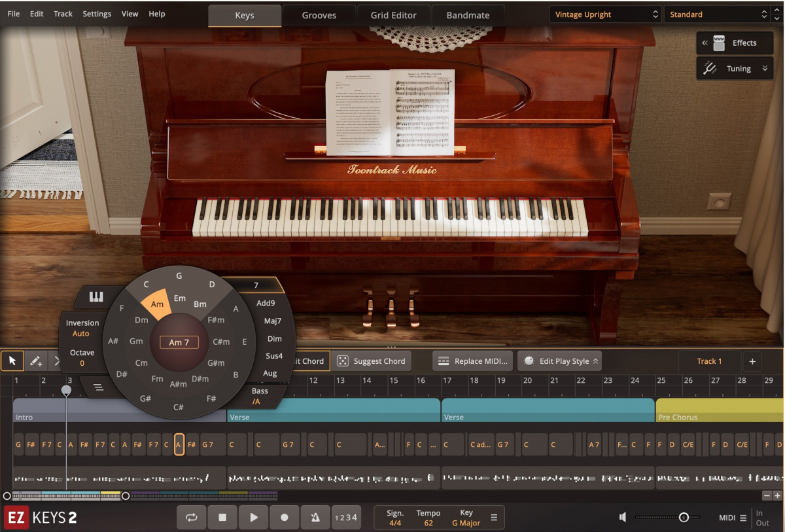This screenshot has height=532, width=785.
Task: Toggle the 1234 count-in
Action: pyautogui.click(x=346, y=517)
